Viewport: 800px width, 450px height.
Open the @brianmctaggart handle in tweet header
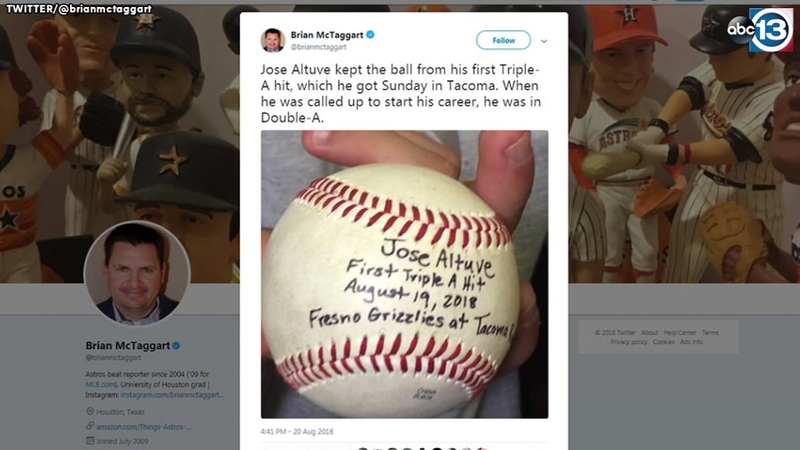tap(318, 47)
